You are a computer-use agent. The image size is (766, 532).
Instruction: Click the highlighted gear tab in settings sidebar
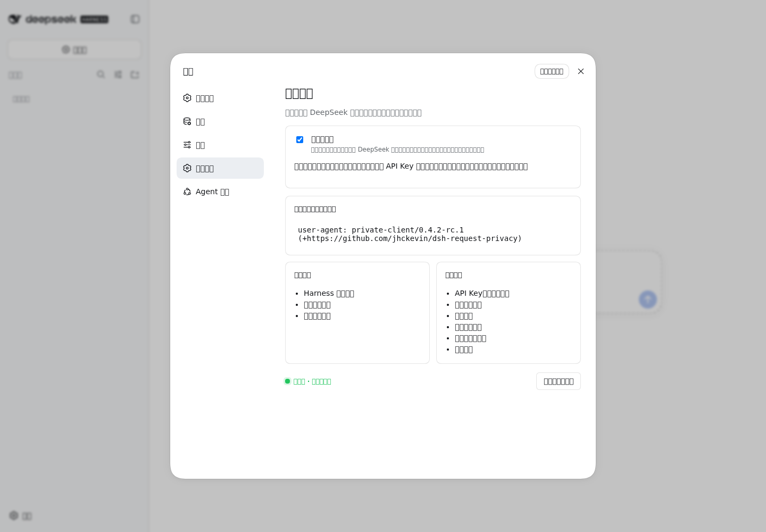[220, 168]
